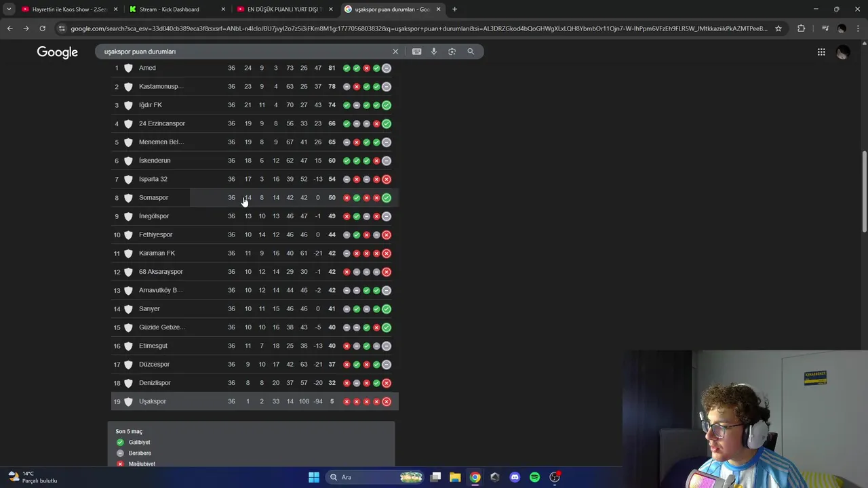
Task: Click the Uşakspor team crest icon
Action: point(128,401)
